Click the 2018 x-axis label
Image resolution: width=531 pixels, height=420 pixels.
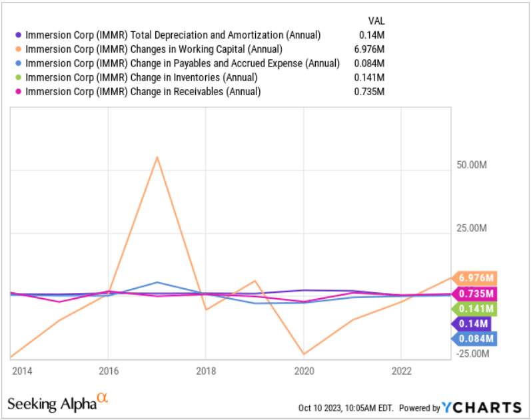click(x=206, y=371)
